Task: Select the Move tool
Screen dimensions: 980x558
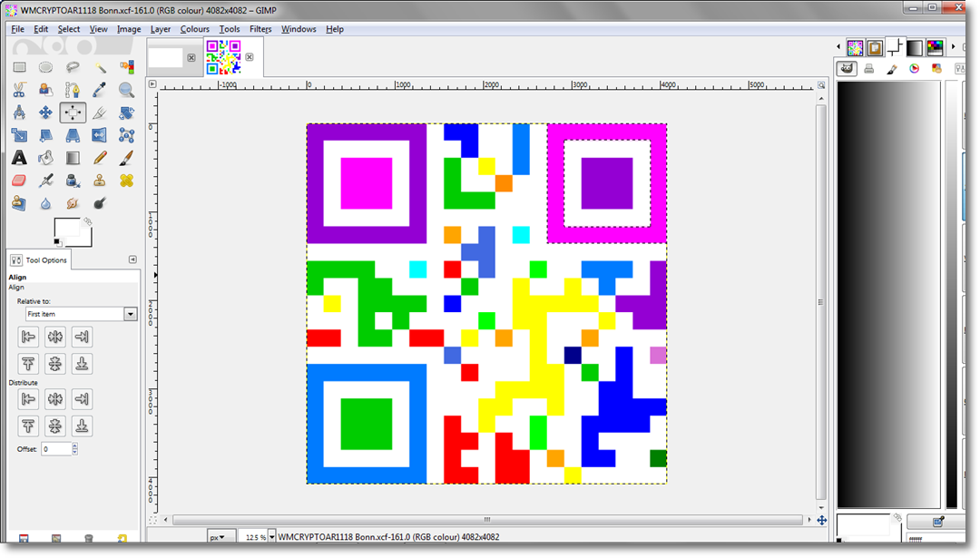Action: coord(45,113)
